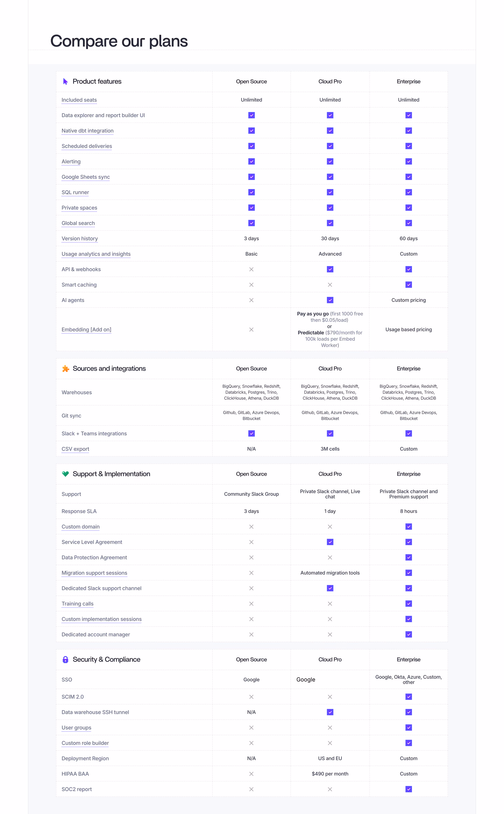Click the X mark for Training calls under Open Source
This screenshot has width=504, height=814.
[251, 604]
